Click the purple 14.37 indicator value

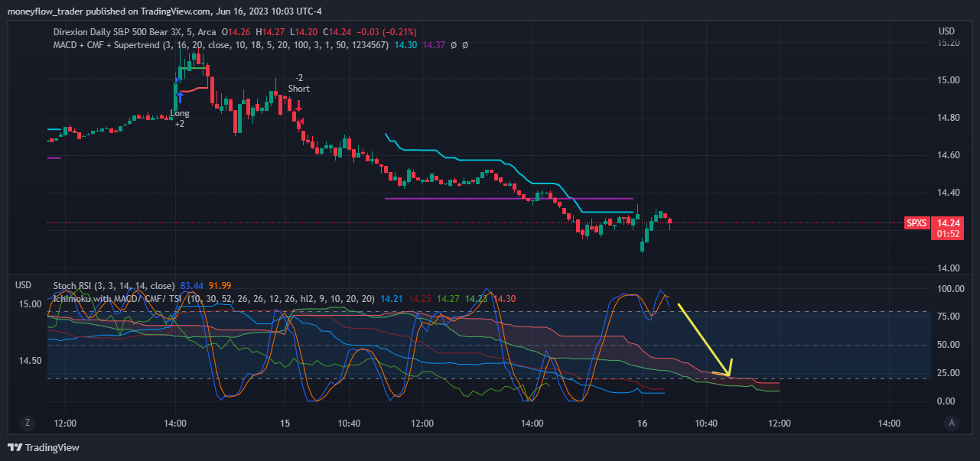coord(434,45)
